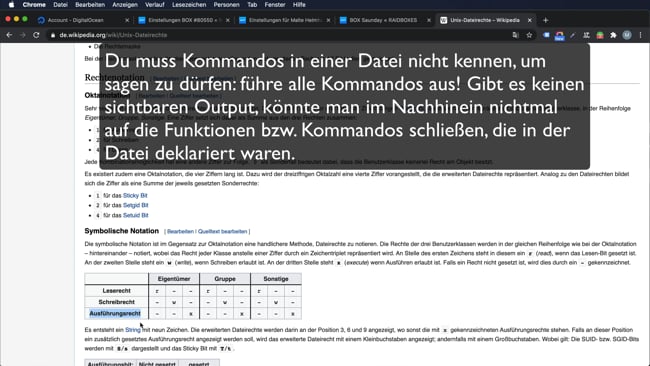Open the Chrome menu in menu bar
This screenshot has width=650, height=366.
(34, 5)
